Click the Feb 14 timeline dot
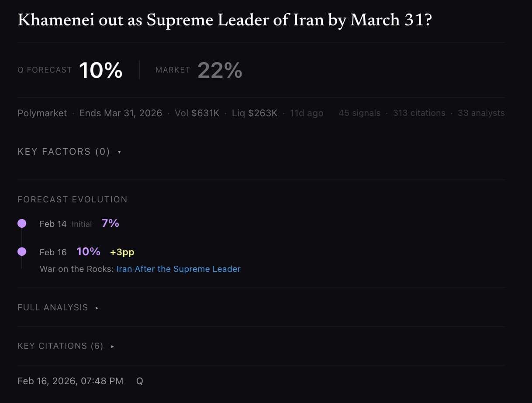 [22, 223]
